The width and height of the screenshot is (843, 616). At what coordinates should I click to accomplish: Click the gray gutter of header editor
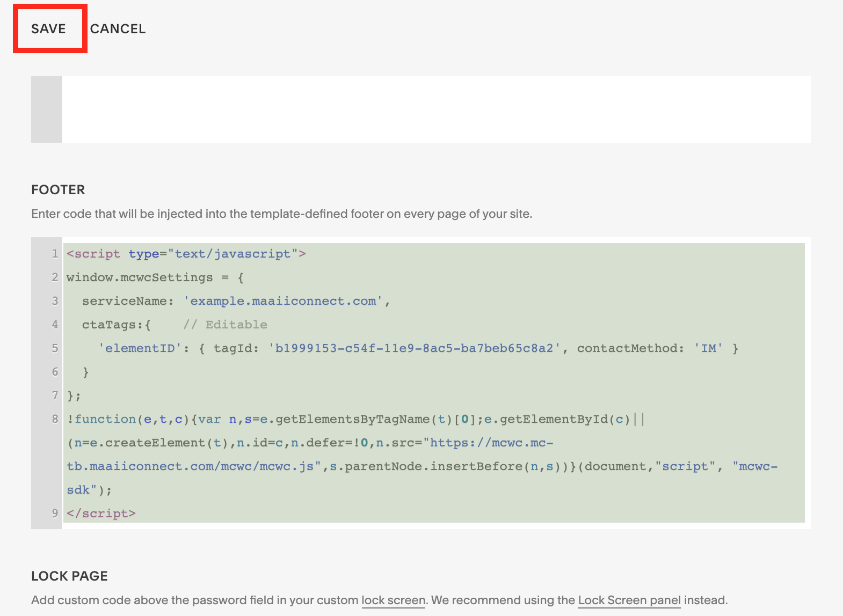click(47, 109)
